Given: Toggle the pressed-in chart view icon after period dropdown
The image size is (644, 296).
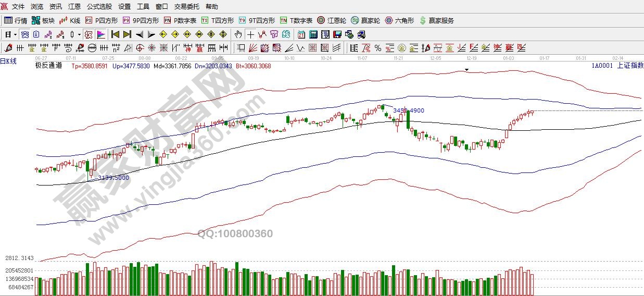Looking at the screenshot, I should pyautogui.click(x=24, y=35).
